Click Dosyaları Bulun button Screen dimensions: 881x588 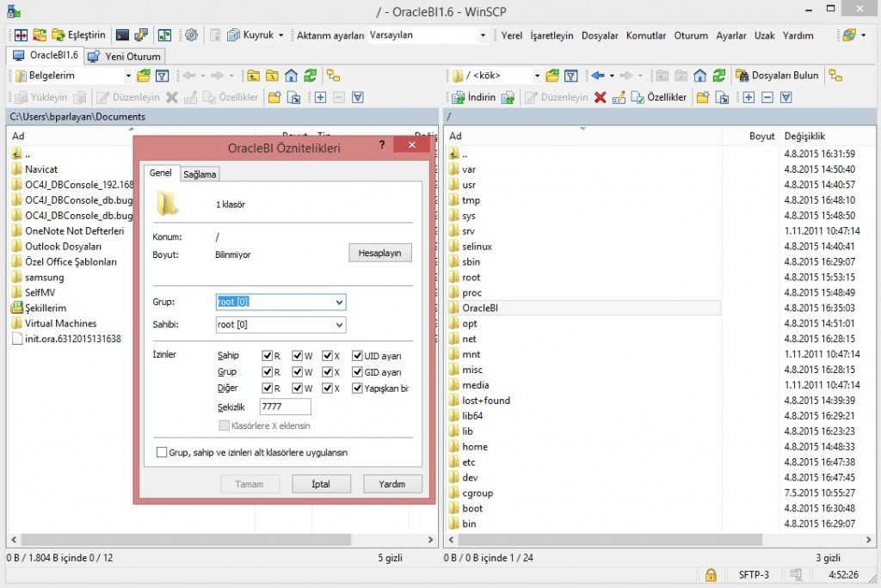point(777,76)
